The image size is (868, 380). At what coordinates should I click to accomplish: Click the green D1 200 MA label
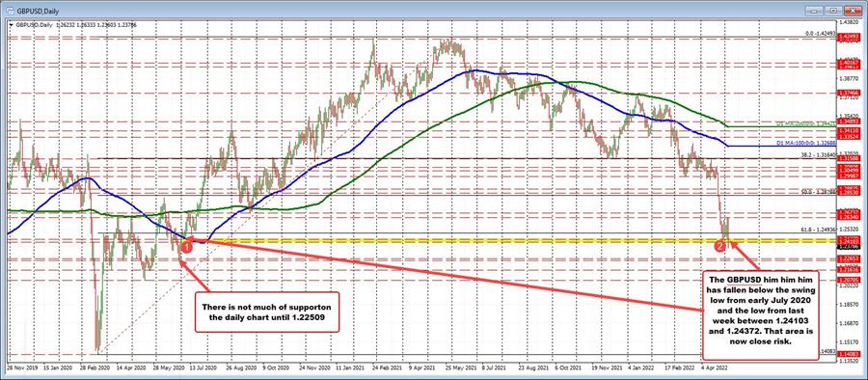(806, 123)
